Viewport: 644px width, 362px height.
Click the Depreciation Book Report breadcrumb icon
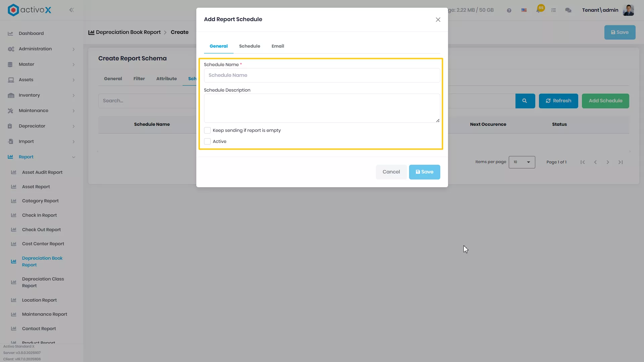pyautogui.click(x=91, y=33)
